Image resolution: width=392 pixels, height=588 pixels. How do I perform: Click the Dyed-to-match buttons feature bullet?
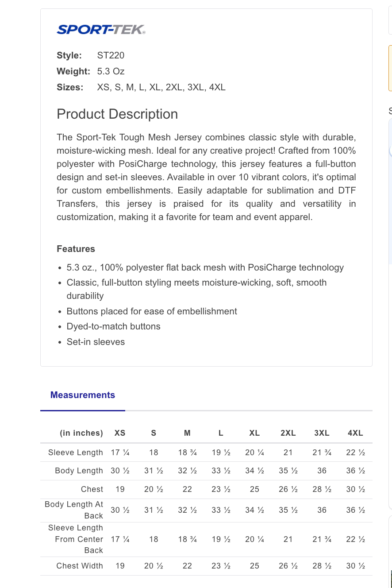pyautogui.click(x=114, y=326)
